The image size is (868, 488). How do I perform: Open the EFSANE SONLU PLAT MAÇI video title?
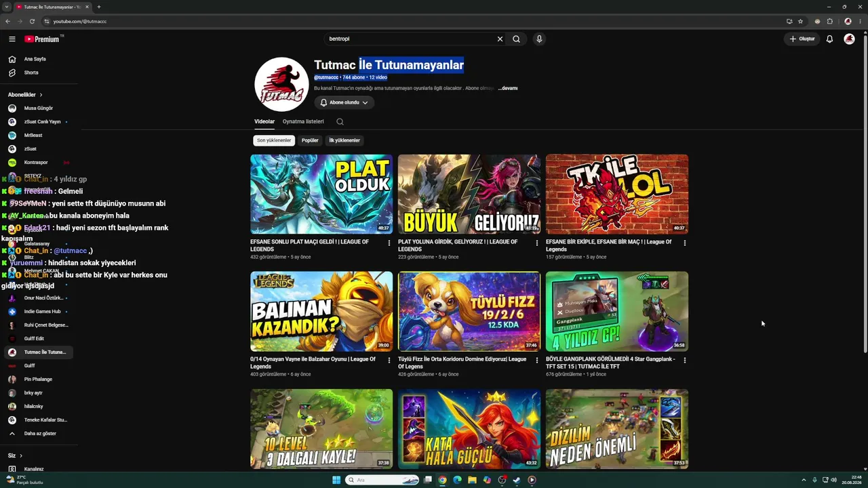click(309, 245)
